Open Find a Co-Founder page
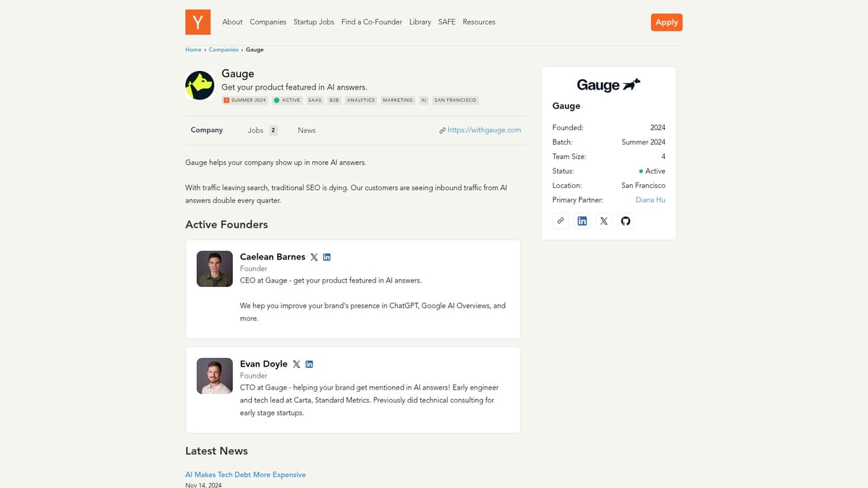Screen dimensions: 868x488 [x=372, y=22]
